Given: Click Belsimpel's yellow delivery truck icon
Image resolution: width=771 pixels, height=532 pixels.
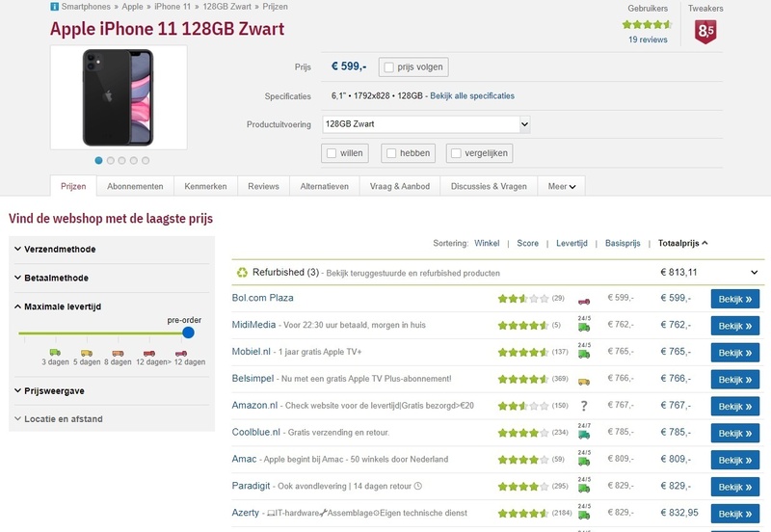Looking at the screenshot, I should coord(584,382).
